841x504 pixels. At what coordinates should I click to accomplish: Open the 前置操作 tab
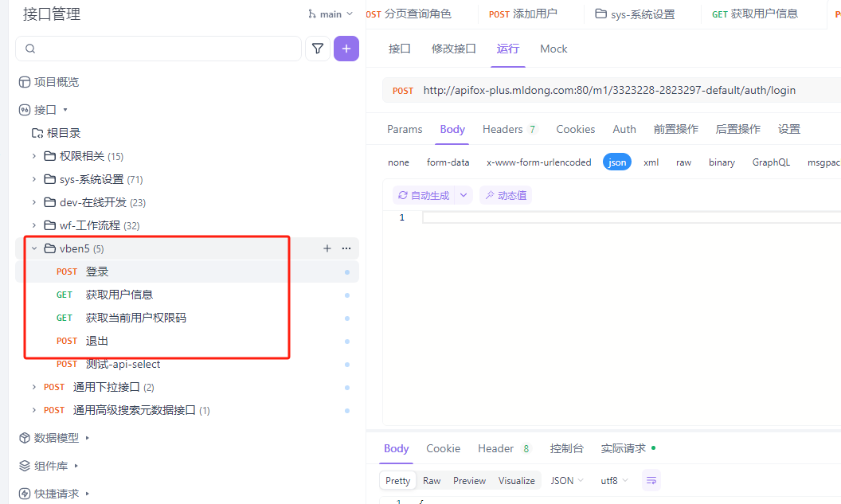(x=676, y=129)
